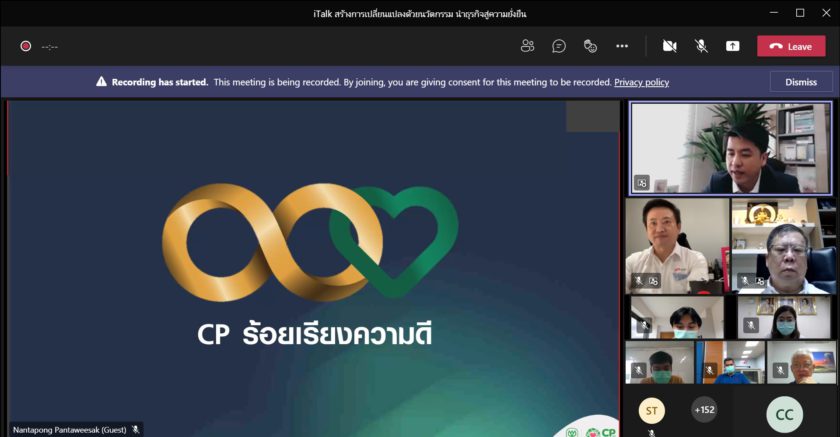Turn on the camera

pos(669,46)
